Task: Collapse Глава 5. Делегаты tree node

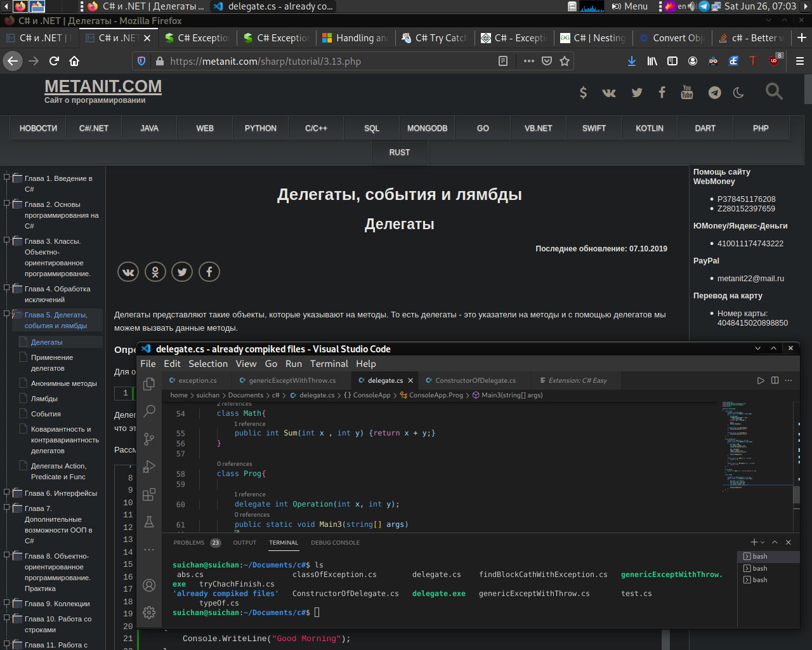Action: [x=8, y=314]
